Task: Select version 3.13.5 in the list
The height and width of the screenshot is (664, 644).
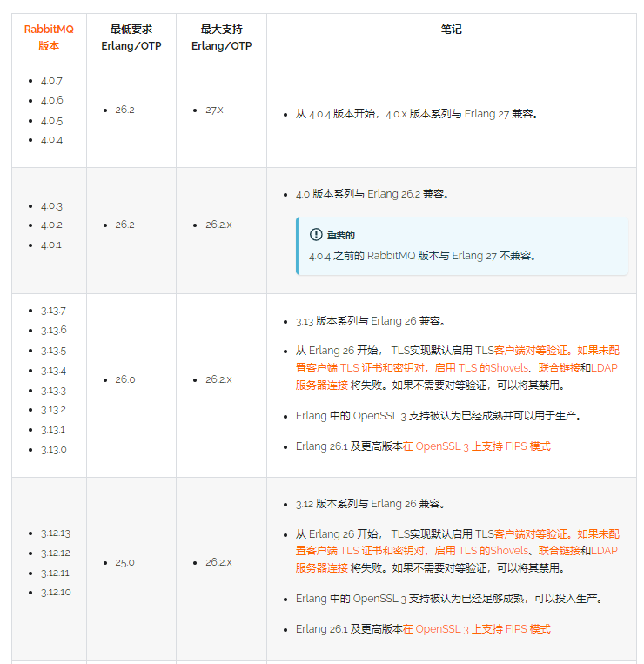Action: (x=53, y=351)
